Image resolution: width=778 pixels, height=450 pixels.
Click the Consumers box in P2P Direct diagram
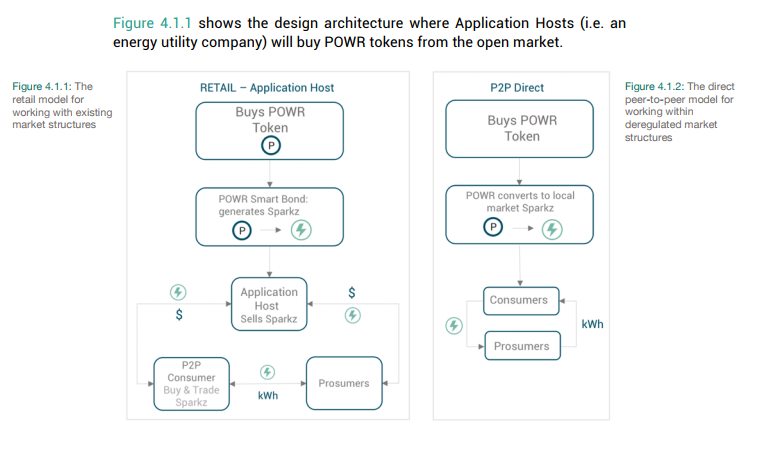(521, 301)
